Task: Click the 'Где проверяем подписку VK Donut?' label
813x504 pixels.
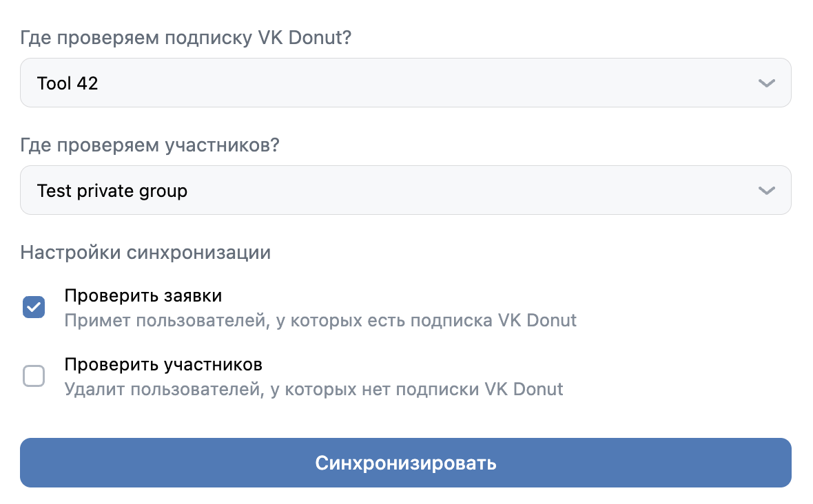Action: [x=186, y=38]
